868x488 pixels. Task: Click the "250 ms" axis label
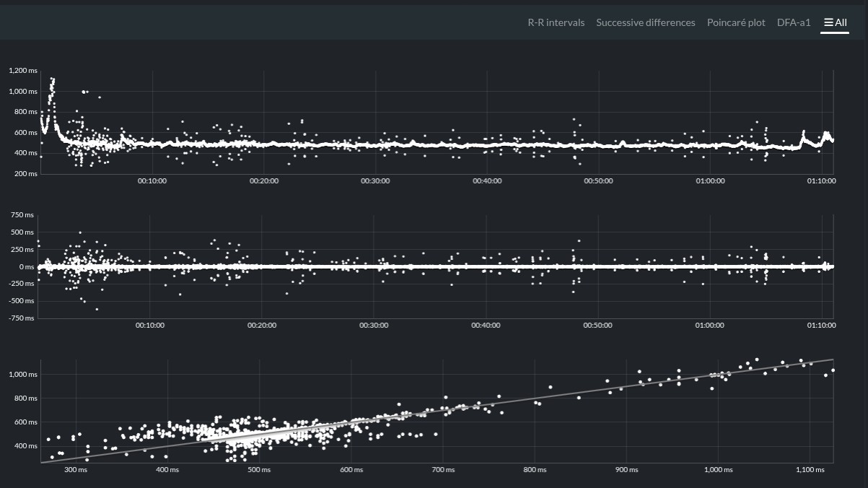point(24,250)
